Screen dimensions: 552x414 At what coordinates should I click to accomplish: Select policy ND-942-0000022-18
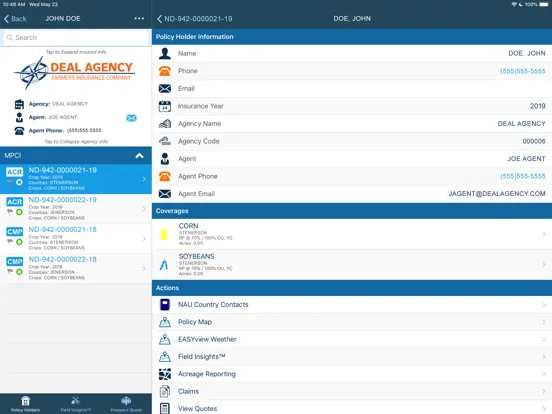76,269
